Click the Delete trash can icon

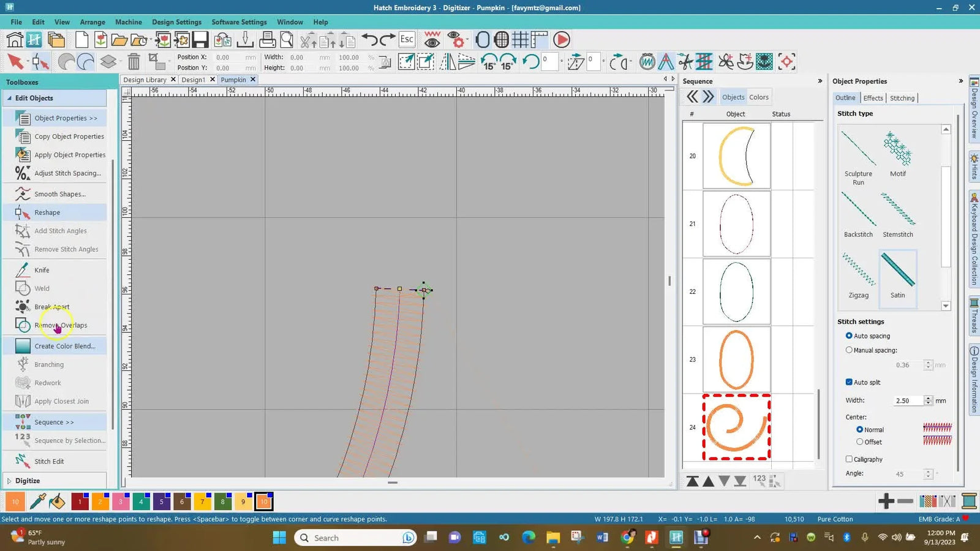click(x=134, y=61)
